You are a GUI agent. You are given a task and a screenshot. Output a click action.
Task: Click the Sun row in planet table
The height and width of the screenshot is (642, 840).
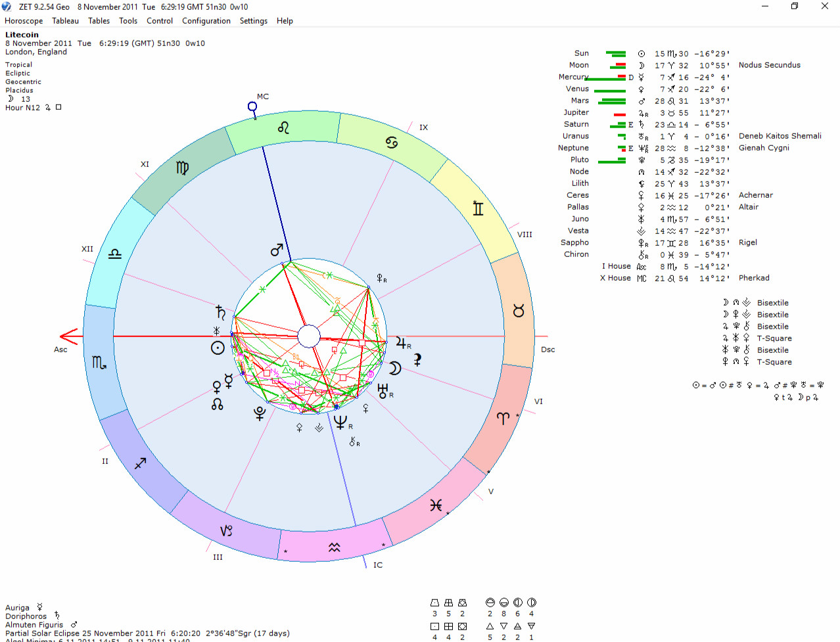click(651, 54)
